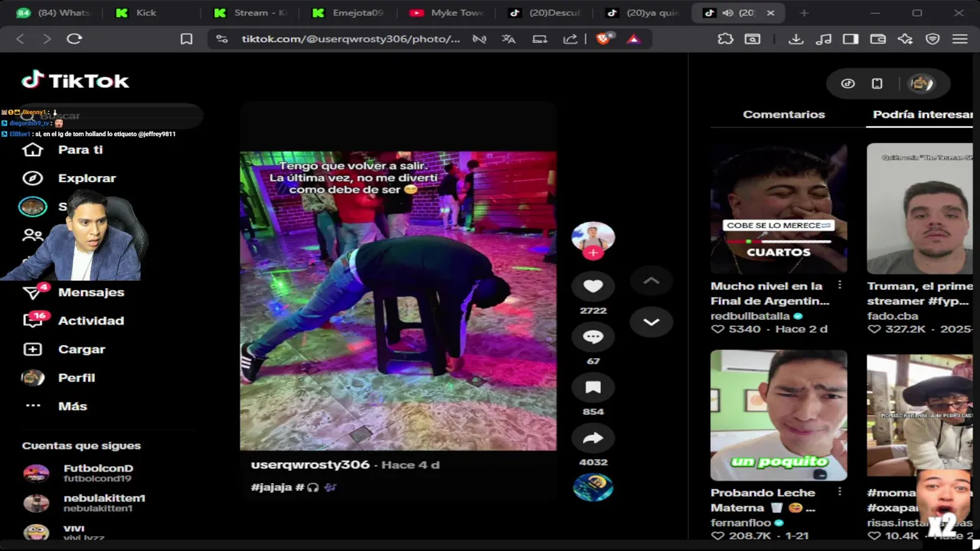Switch to WhatsApp browser tab

54,13
